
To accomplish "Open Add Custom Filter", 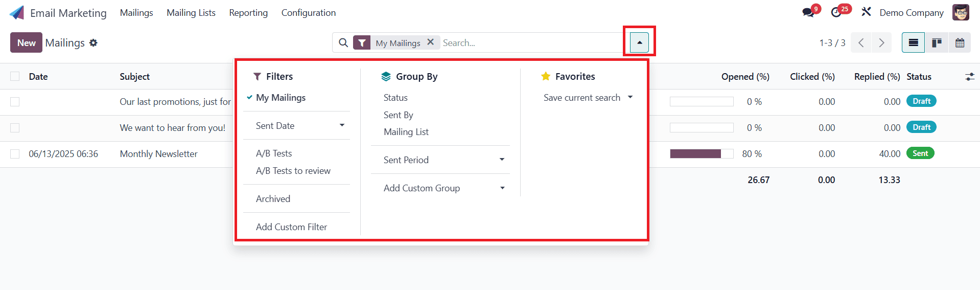I will click(x=291, y=227).
